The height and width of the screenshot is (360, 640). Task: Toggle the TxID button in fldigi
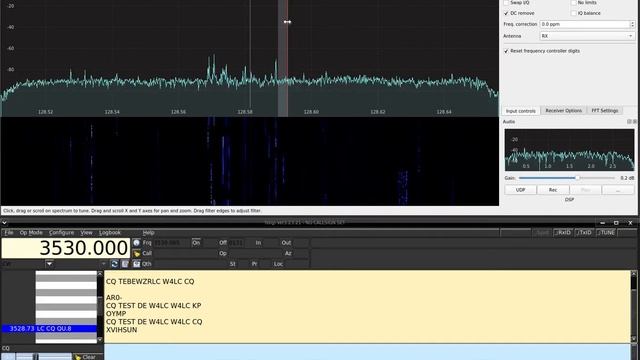(584, 233)
